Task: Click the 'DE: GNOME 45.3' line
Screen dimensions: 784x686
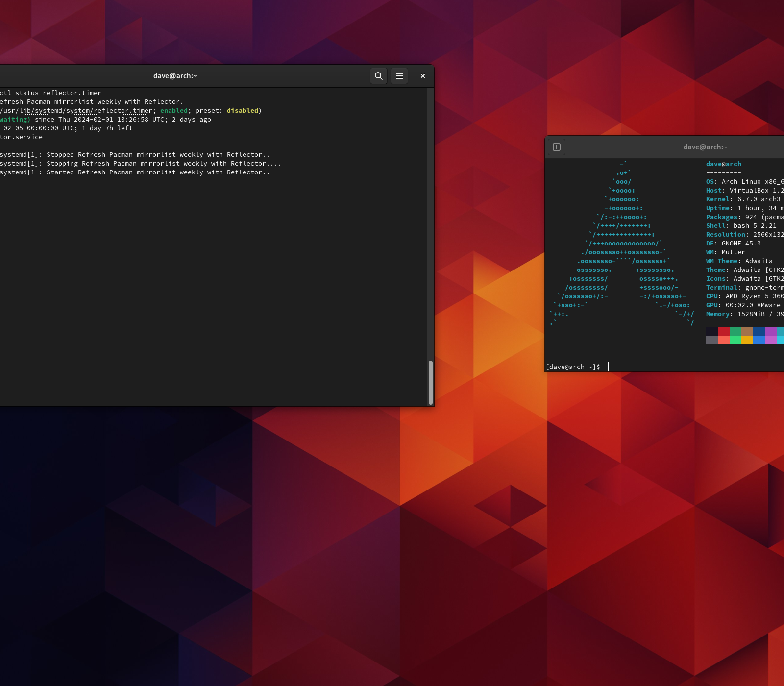Action: tap(734, 244)
